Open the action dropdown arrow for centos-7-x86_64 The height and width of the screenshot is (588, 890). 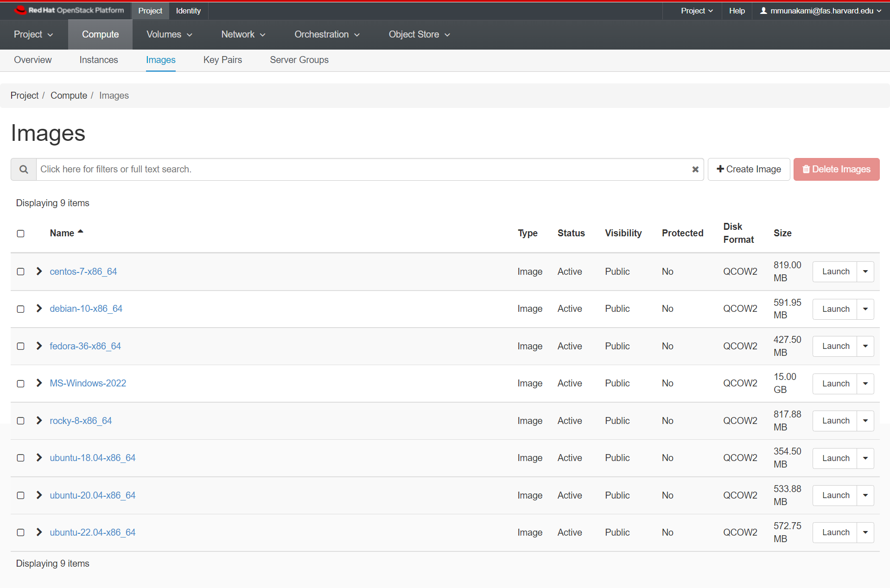pyautogui.click(x=865, y=272)
